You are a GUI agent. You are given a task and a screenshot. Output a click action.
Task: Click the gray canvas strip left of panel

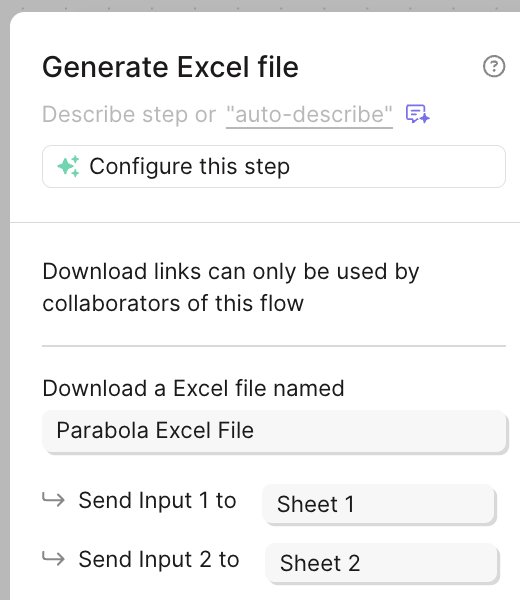pyautogui.click(x=5, y=306)
